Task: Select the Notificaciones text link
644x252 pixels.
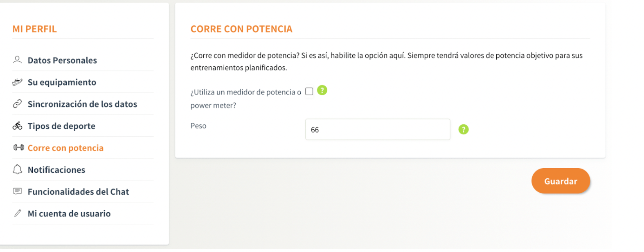Action: coord(56,170)
